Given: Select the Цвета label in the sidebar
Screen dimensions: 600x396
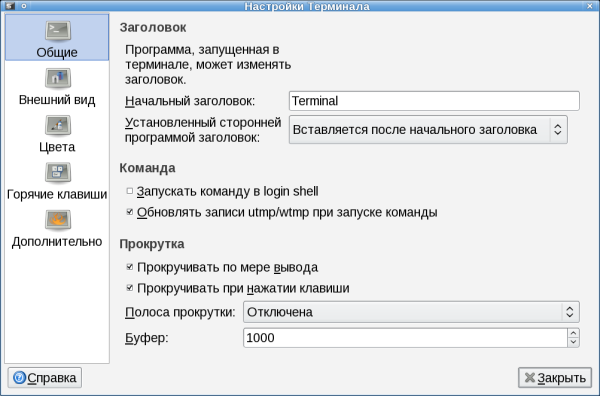Looking at the screenshot, I should (x=57, y=147).
